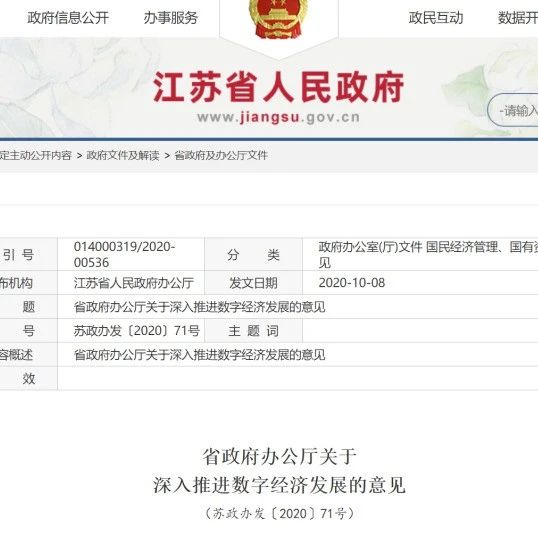538x540 pixels.
Task: Open the www.jiangsu.gov.cn site address text
Action: click(x=278, y=117)
